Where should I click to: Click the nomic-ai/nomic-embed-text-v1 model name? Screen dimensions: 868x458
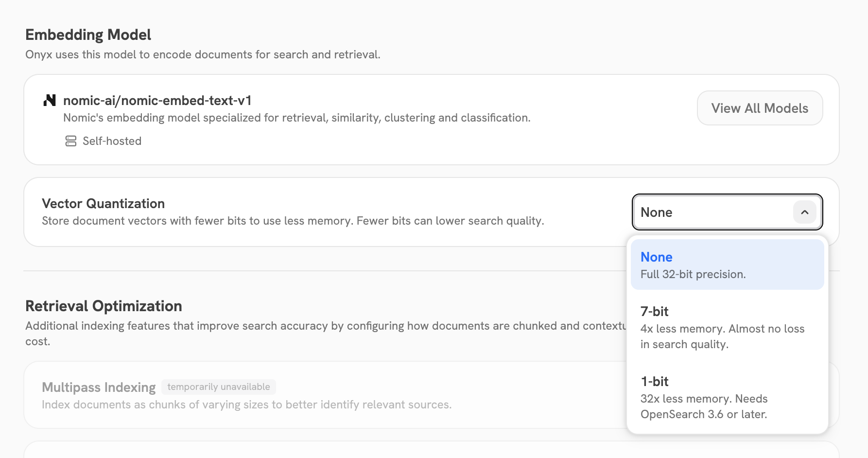[157, 100]
